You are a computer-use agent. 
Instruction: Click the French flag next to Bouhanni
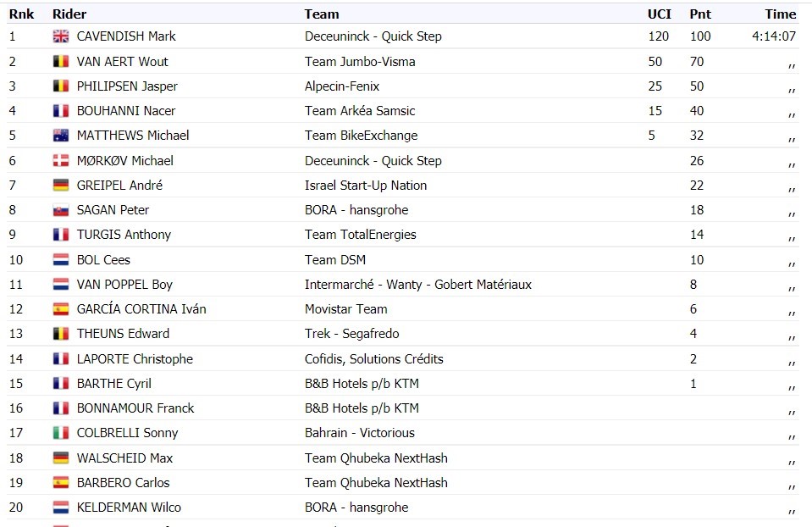pos(61,111)
